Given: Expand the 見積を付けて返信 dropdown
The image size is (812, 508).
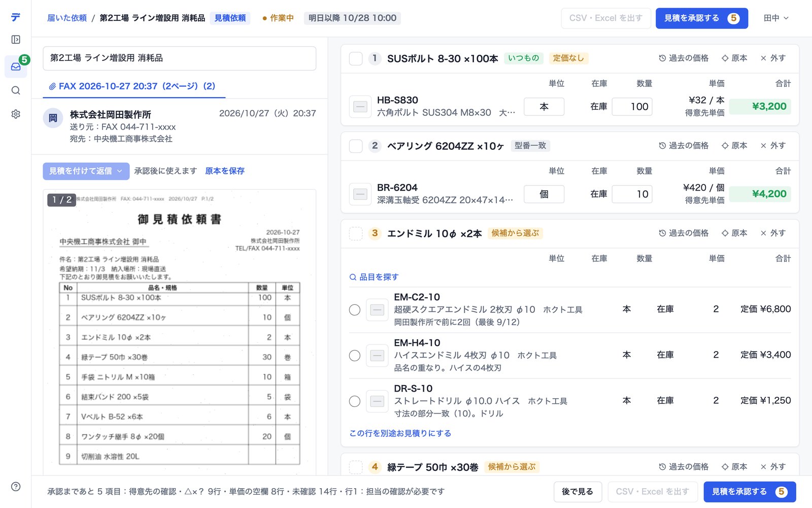Looking at the screenshot, I should (x=86, y=171).
